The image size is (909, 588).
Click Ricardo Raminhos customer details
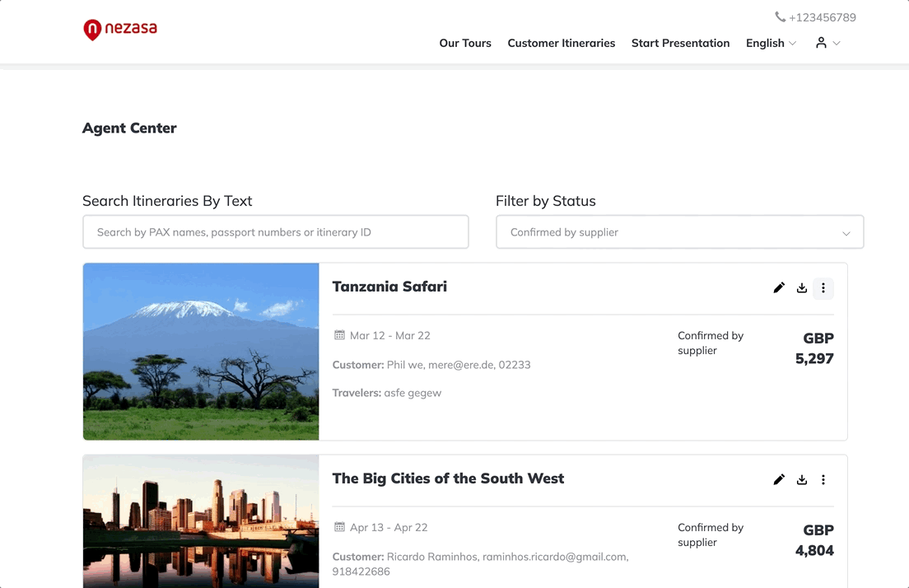[480, 563]
